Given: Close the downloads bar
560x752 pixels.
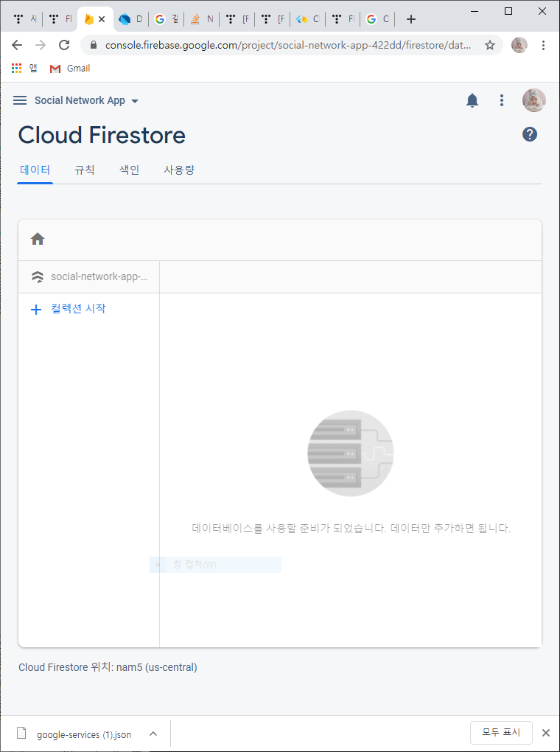Looking at the screenshot, I should pos(545,732).
